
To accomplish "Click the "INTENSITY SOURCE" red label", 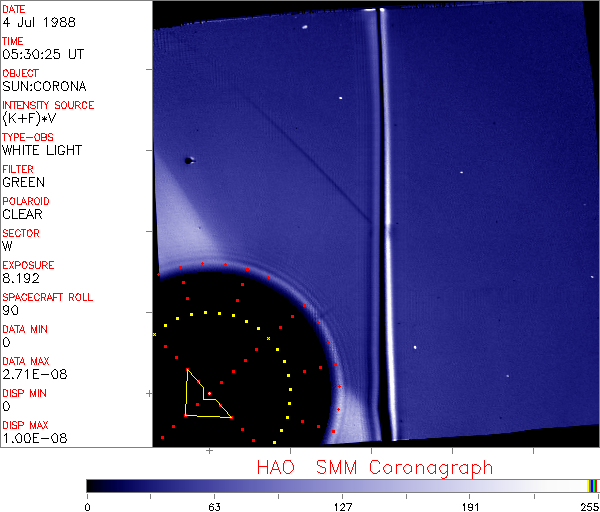I will [48, 105].
